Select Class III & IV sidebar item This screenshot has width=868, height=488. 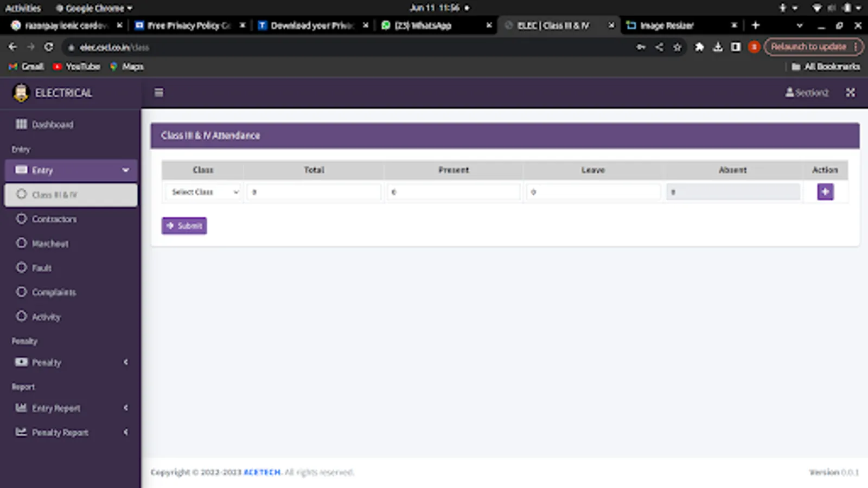point(71,195)
